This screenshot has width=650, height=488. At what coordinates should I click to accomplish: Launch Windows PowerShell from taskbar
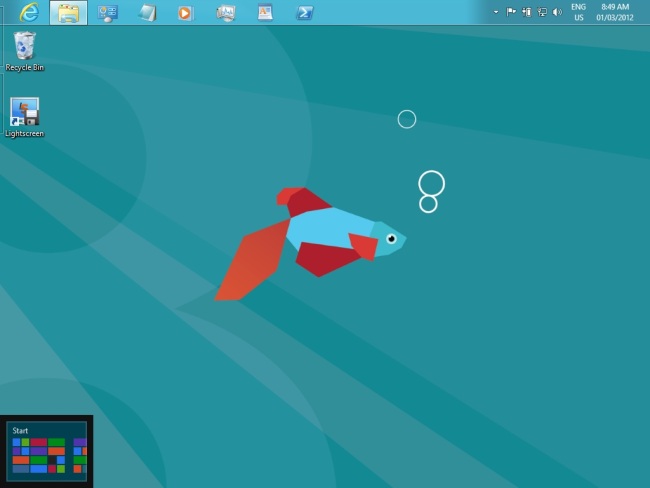click(305, 13)
